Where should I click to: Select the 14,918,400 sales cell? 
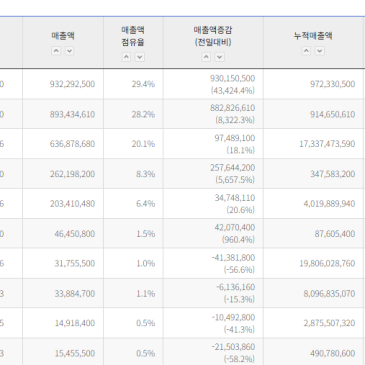[x=63, y=323]
